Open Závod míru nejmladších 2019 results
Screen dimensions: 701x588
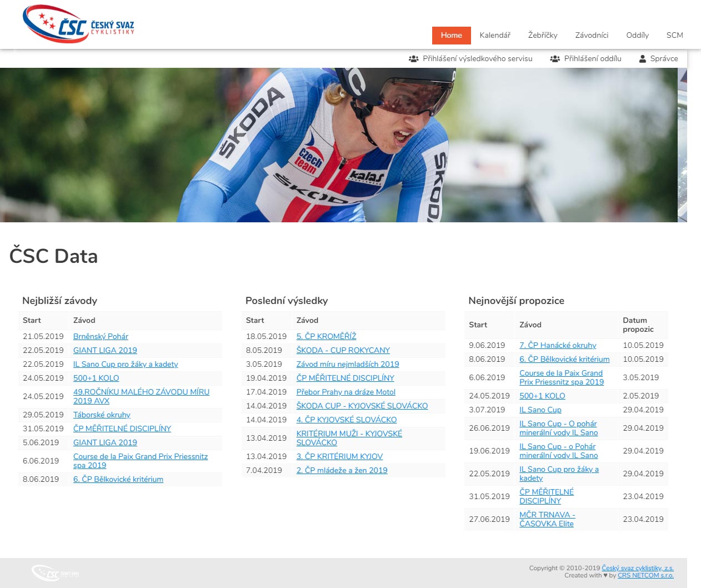tap(348, 364)
